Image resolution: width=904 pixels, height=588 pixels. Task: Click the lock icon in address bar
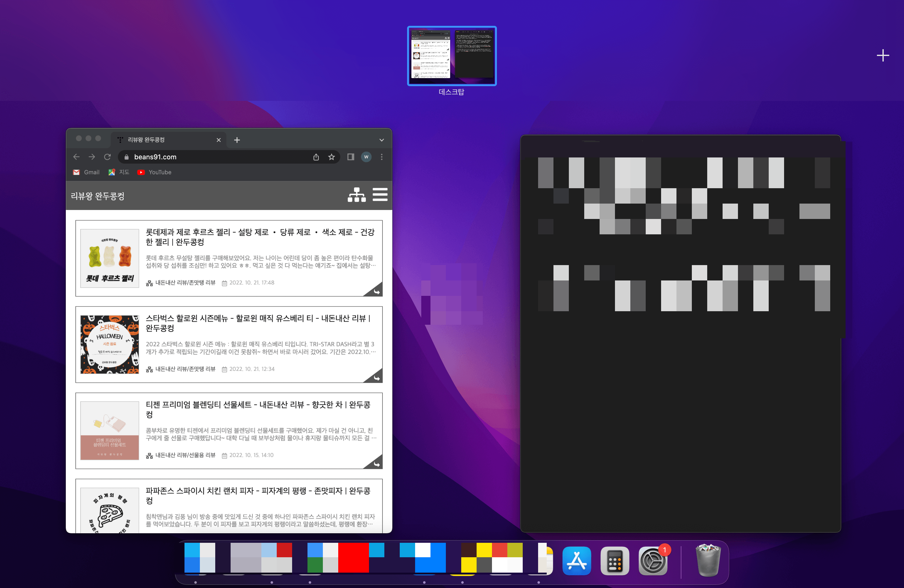[126, 157]
